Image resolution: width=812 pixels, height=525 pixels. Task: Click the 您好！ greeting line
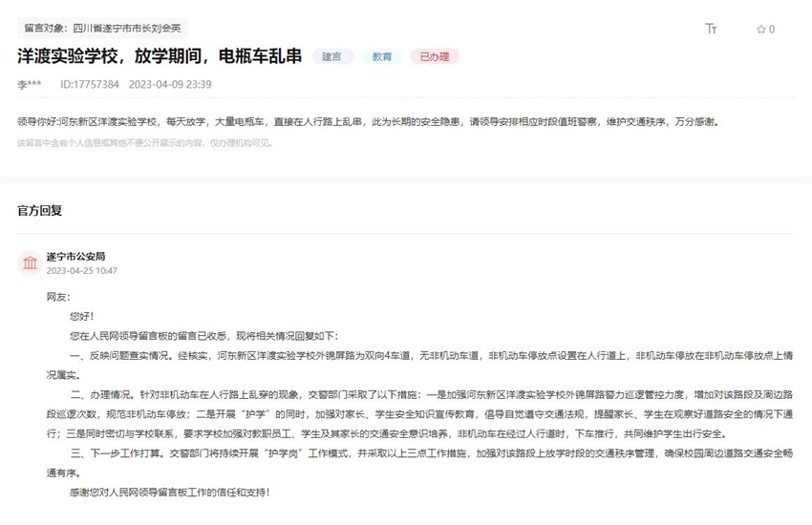(82, 316)
